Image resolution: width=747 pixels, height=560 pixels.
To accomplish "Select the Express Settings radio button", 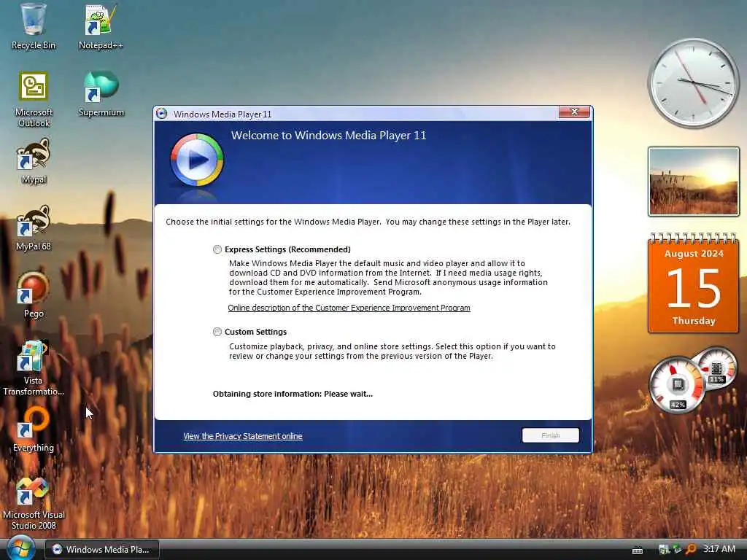I will click(x=217, y=249).
